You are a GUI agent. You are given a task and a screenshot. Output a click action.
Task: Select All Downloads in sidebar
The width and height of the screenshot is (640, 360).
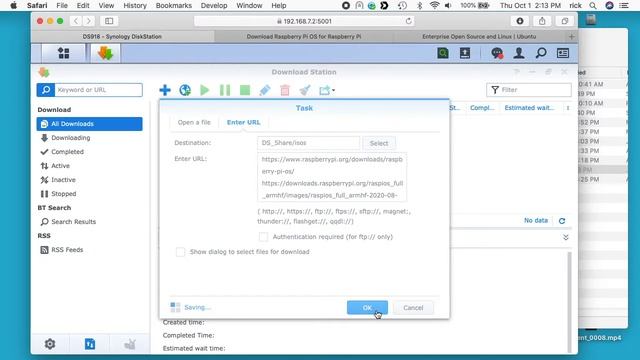click(x=89, y=124)
